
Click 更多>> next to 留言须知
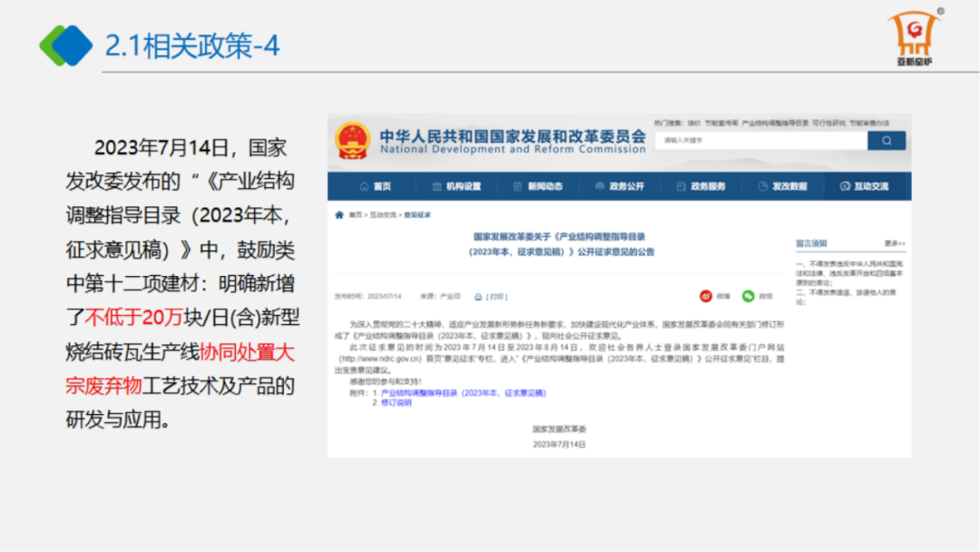click(894, 243)
